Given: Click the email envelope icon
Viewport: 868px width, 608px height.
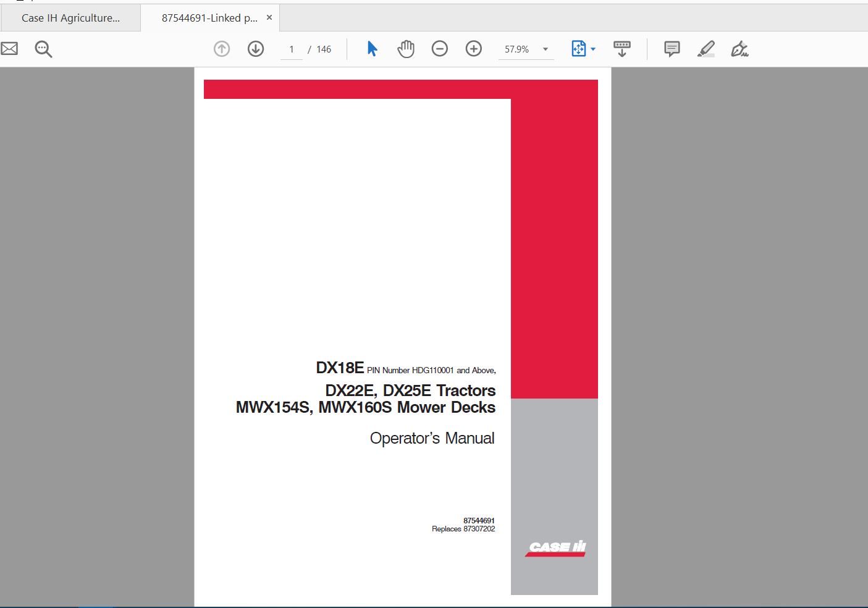Looking at the screenshot, I should tap(9, 49).
